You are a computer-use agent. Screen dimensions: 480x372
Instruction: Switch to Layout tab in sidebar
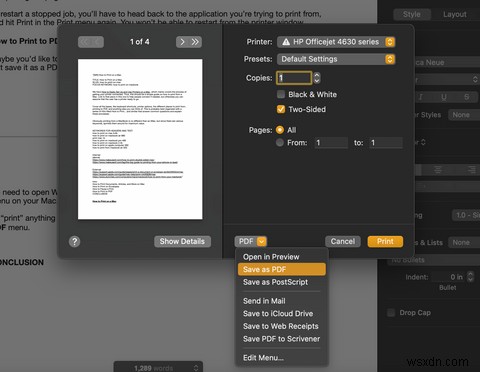pos(455,14)
